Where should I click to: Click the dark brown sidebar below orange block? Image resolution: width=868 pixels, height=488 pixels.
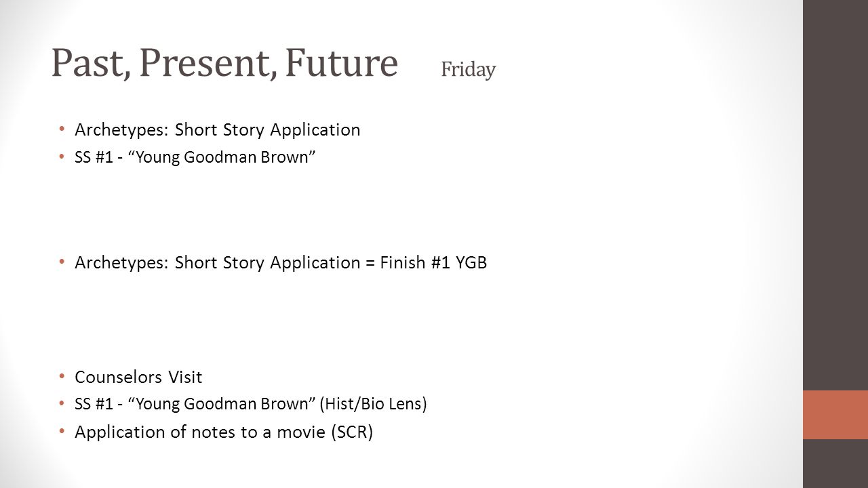point(835,464)
